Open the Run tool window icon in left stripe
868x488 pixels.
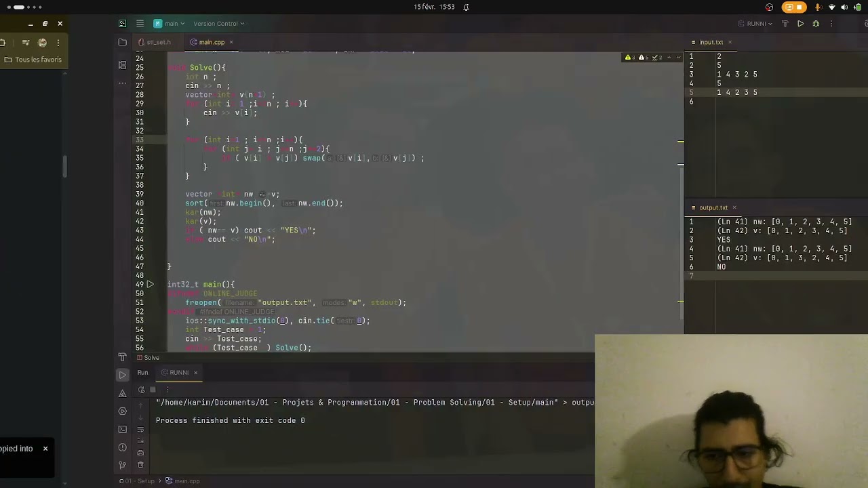pyautogui.click(x=122, y=375)
